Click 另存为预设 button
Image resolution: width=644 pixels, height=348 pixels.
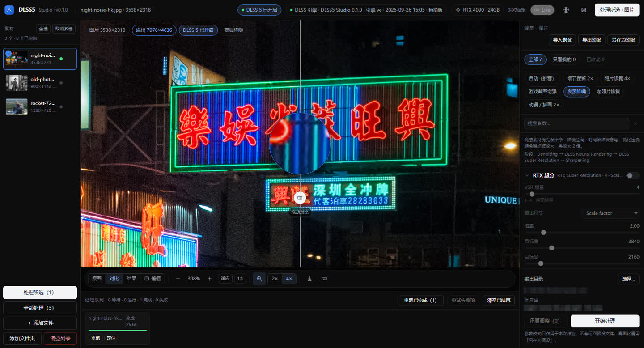[623, 40]
